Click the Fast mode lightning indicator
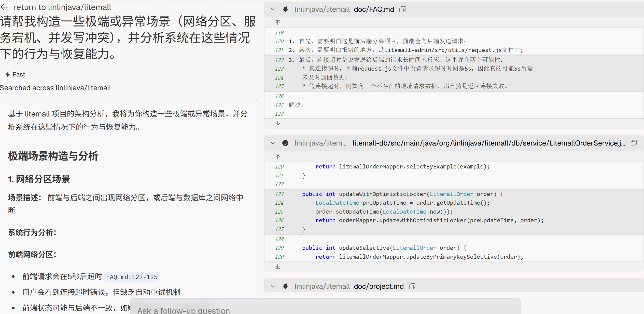Screen dimensions: 644x314 (8, 74)
